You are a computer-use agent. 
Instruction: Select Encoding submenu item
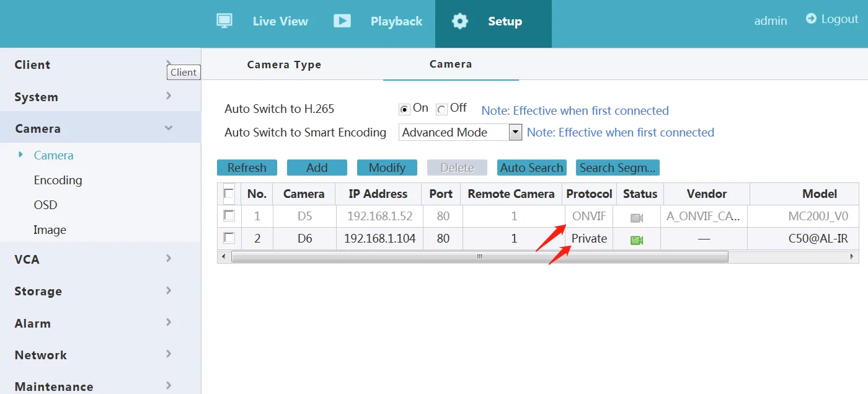point(58,180)
